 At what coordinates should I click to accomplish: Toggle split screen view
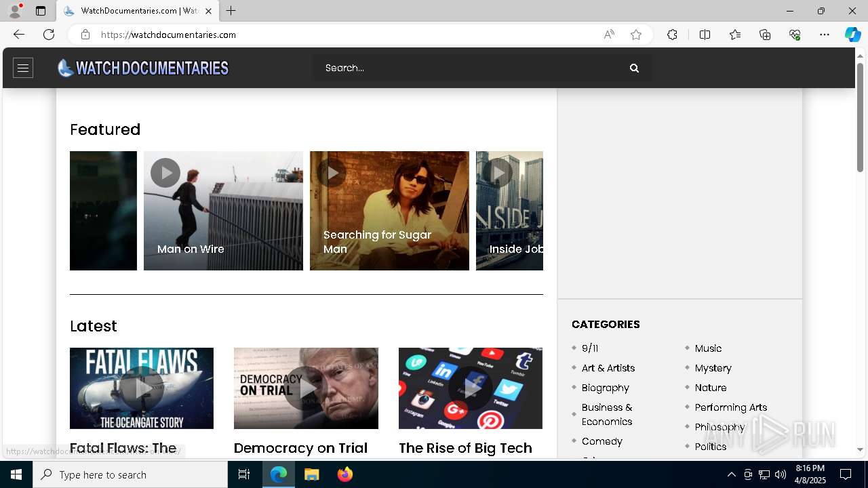[x=705, y=35]
